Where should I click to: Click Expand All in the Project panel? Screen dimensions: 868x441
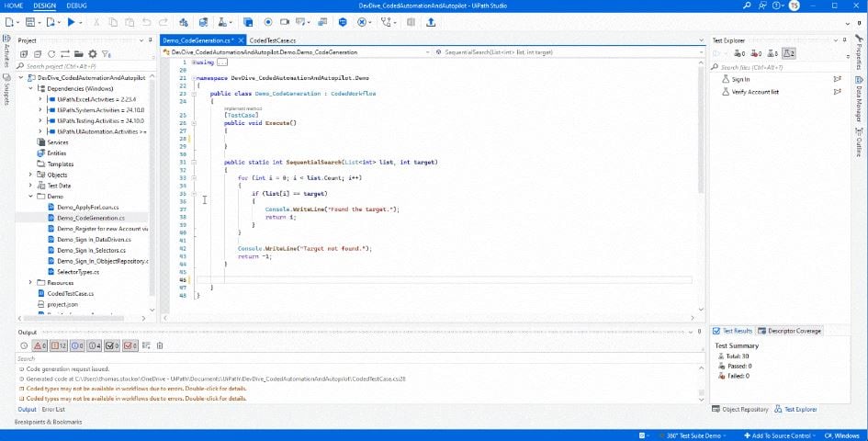point(24,53)
